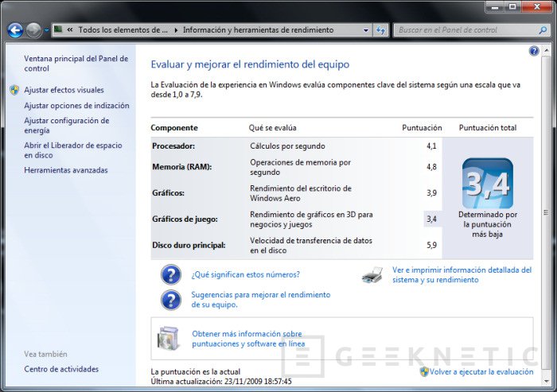Image resolution: width=557 pixels, height=392 pixels.
Task: Open the recent pages dropdown beside the navigation arrows
Action: (x=46, y=30)
